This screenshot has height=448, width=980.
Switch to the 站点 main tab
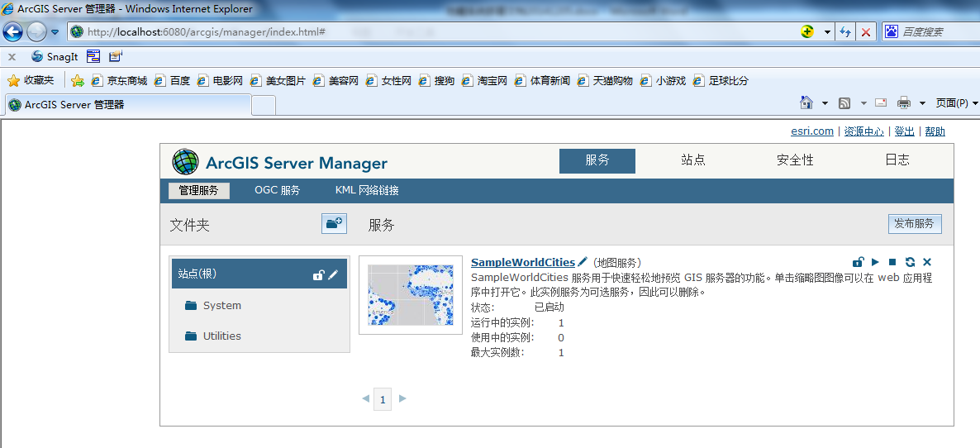tap(693, 160)
